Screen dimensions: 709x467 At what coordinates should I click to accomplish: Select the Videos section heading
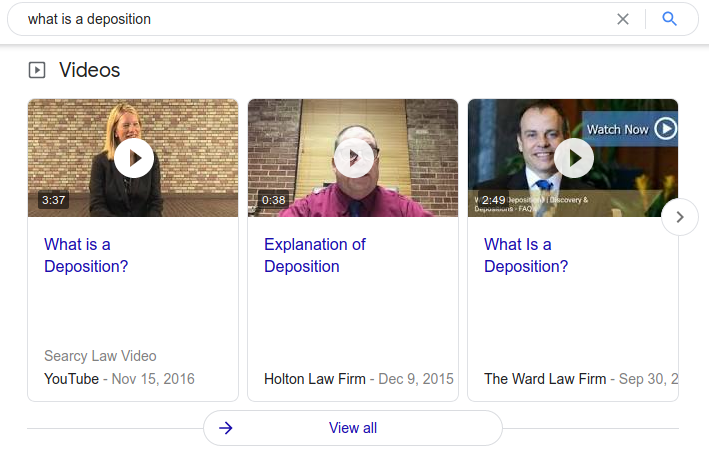pos(89,70)
